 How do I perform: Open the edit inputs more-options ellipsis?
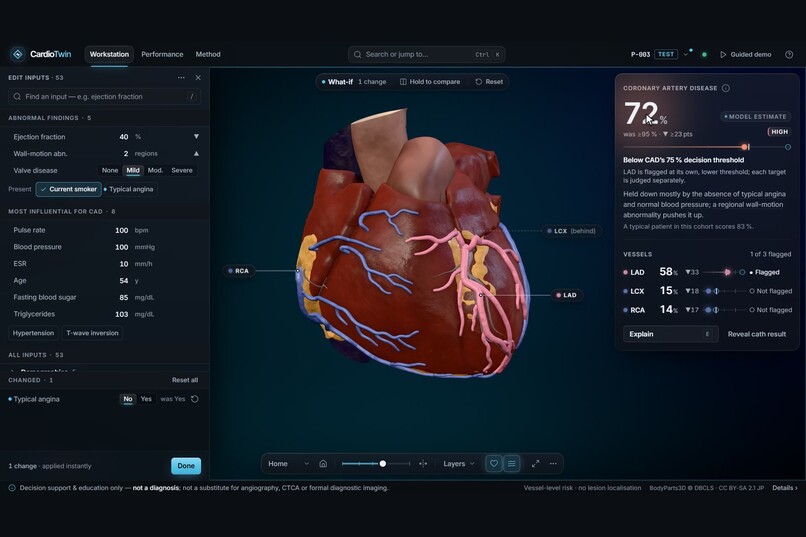181,78
